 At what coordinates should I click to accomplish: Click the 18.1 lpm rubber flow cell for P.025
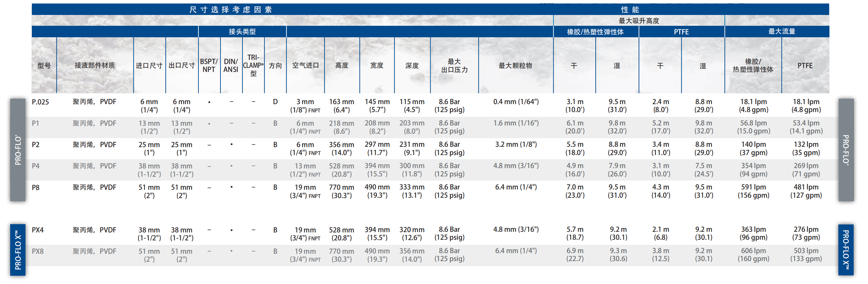click(x=753, y=105)
